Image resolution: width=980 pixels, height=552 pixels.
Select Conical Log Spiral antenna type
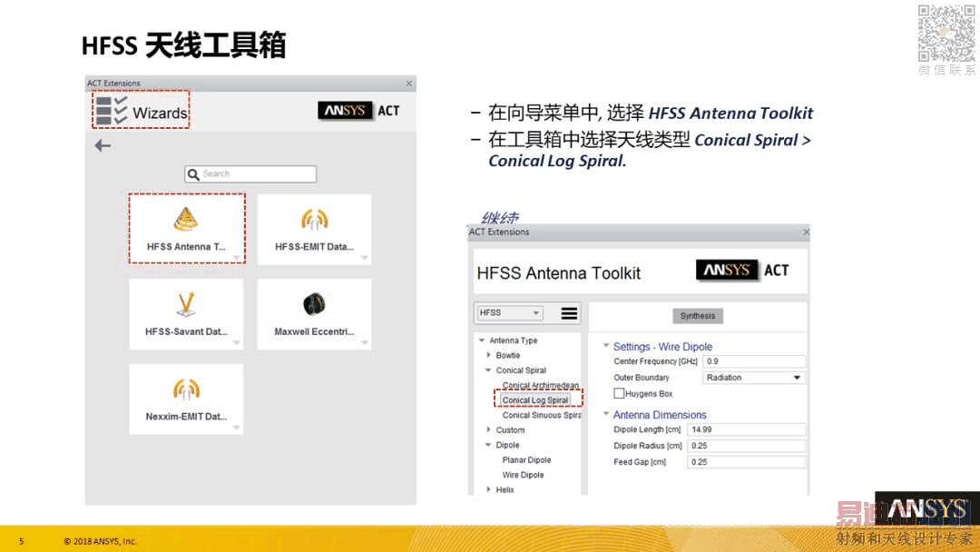535,400
